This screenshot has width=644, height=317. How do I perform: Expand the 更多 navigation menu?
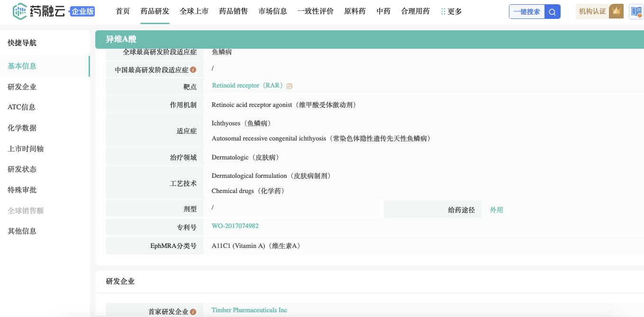(x=454, y=11)
